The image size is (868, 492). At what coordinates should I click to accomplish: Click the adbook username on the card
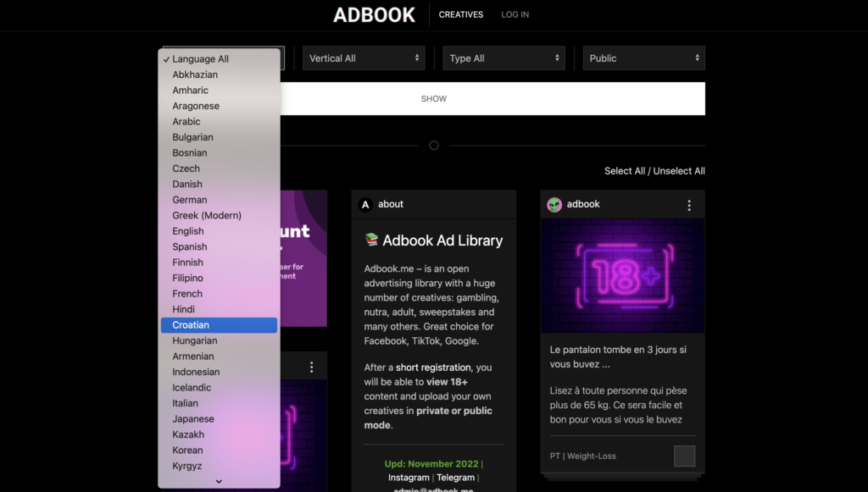coord(583,205)
